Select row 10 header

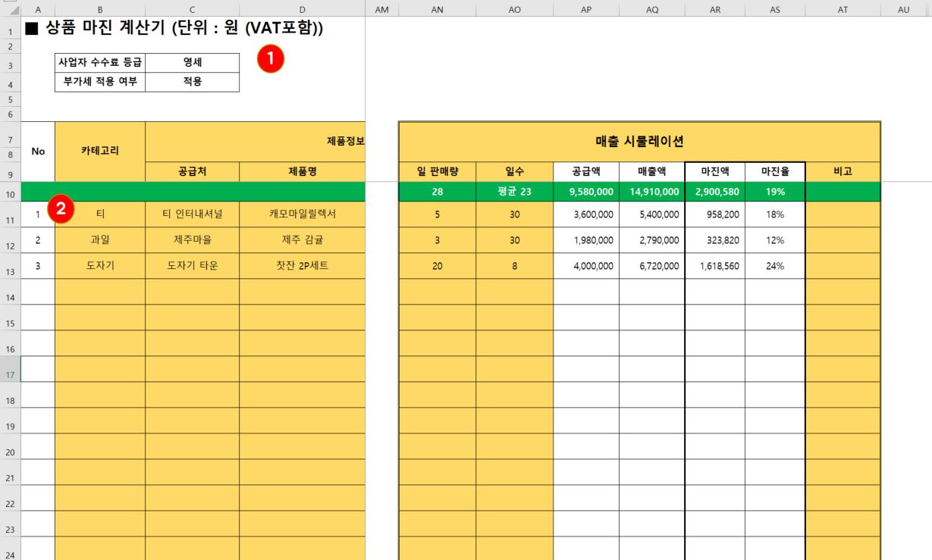[11, 192]
